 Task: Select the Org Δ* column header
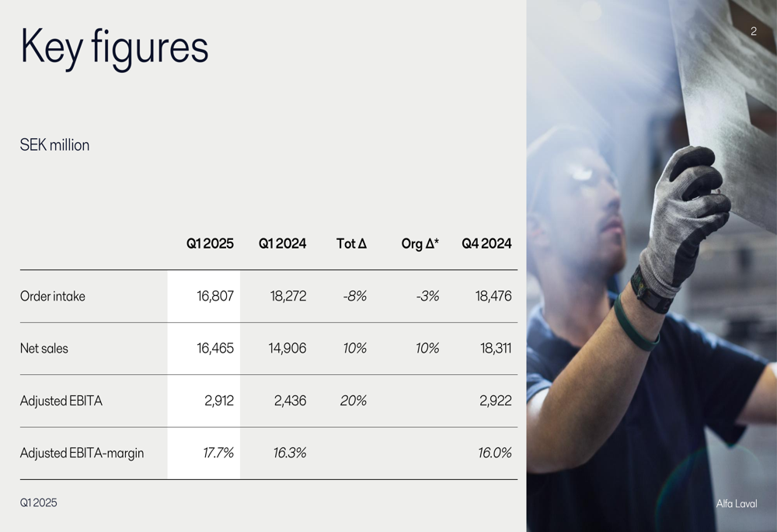pyautogui.click(x=420, y=244)
